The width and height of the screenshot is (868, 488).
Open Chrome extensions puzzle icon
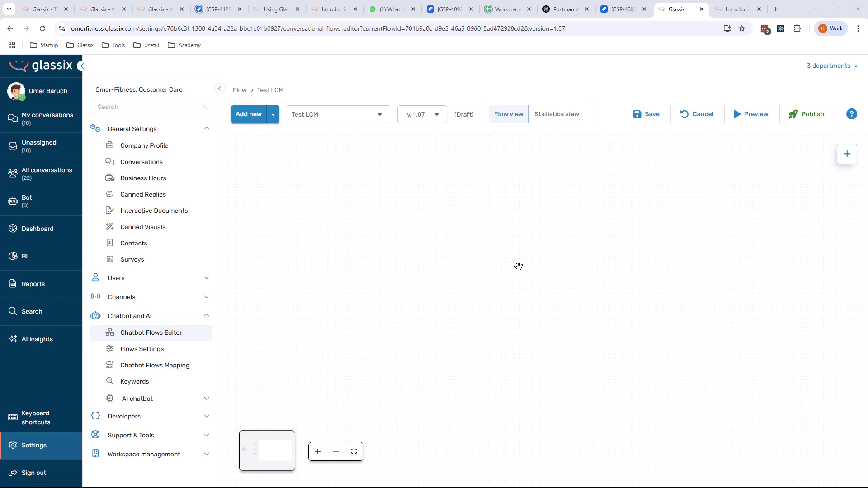click(x=797, y=28)
